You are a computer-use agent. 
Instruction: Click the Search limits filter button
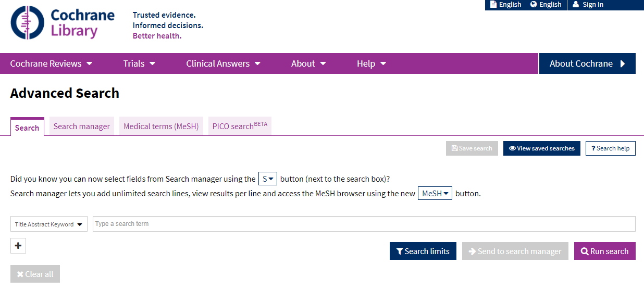click(423, 251)
